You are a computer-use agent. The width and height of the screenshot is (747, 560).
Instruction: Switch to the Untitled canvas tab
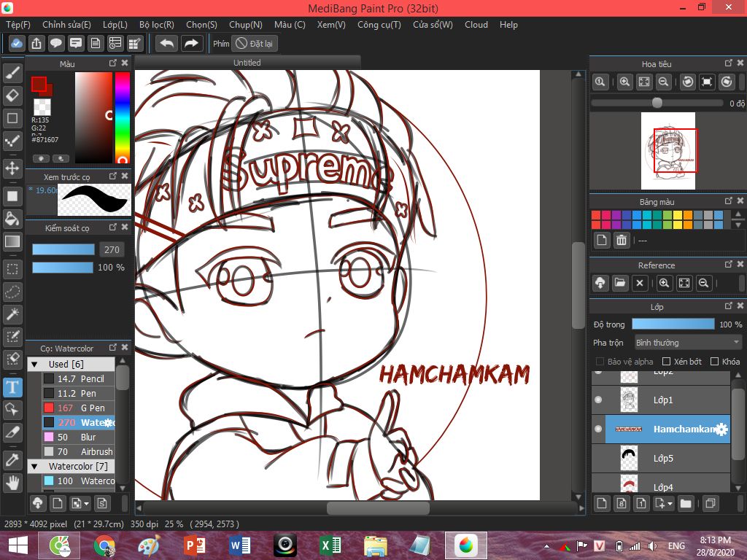coord(247,63)
